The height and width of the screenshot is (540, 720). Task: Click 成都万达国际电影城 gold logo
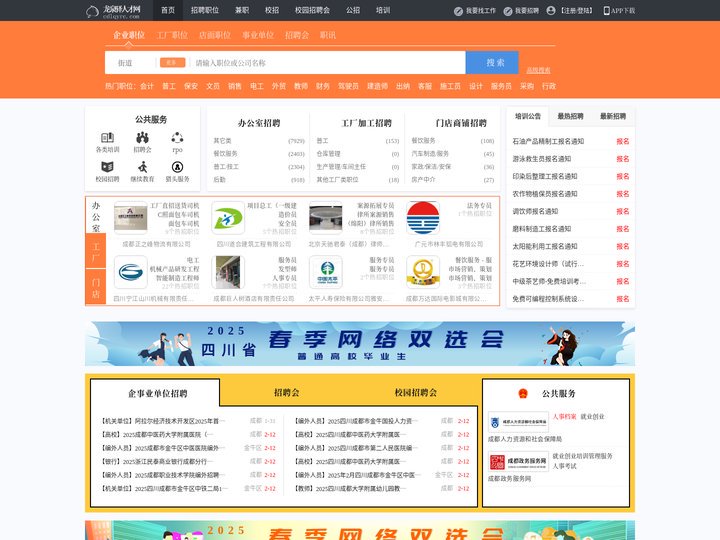pos(423,272)
